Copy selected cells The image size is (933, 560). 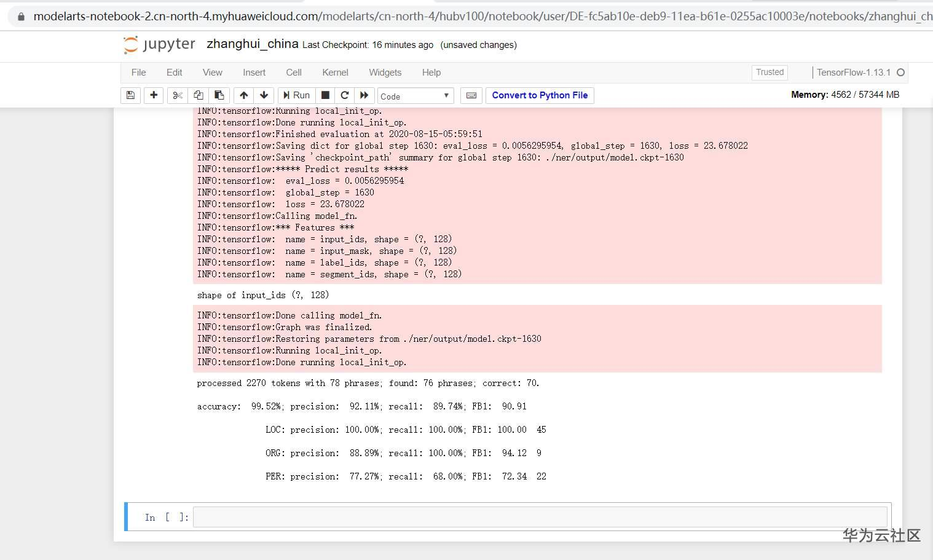198,95
